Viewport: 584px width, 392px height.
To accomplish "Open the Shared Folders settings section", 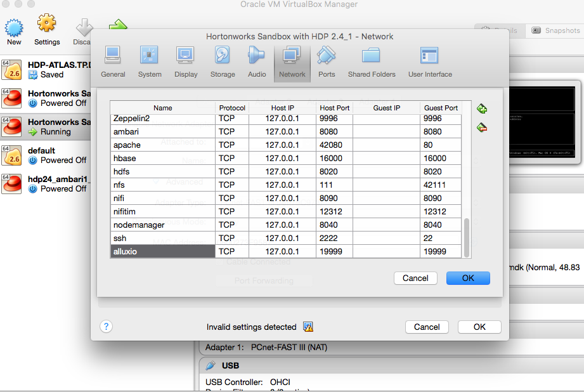I will click(x=372, y=62).
